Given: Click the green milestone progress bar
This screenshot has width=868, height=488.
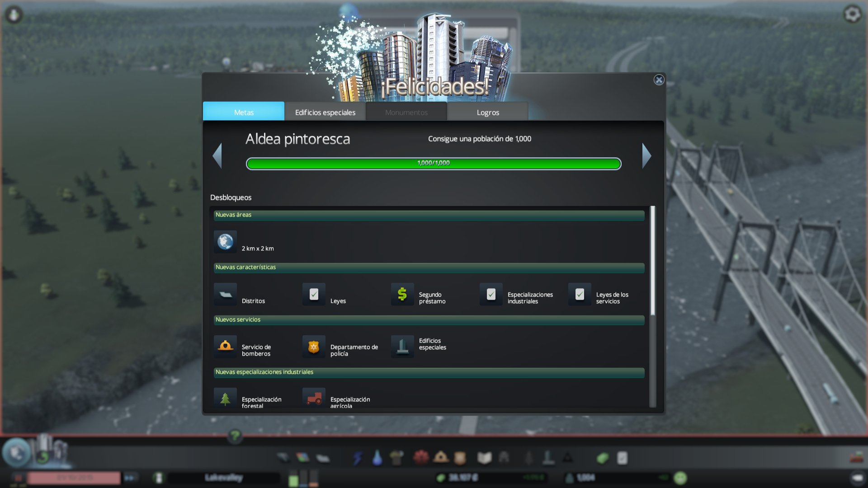Looking at the screenshot, I should [433, 164].
